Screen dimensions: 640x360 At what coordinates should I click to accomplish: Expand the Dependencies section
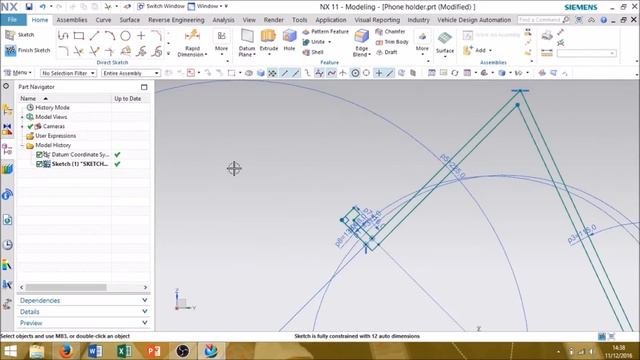(83, 300)
